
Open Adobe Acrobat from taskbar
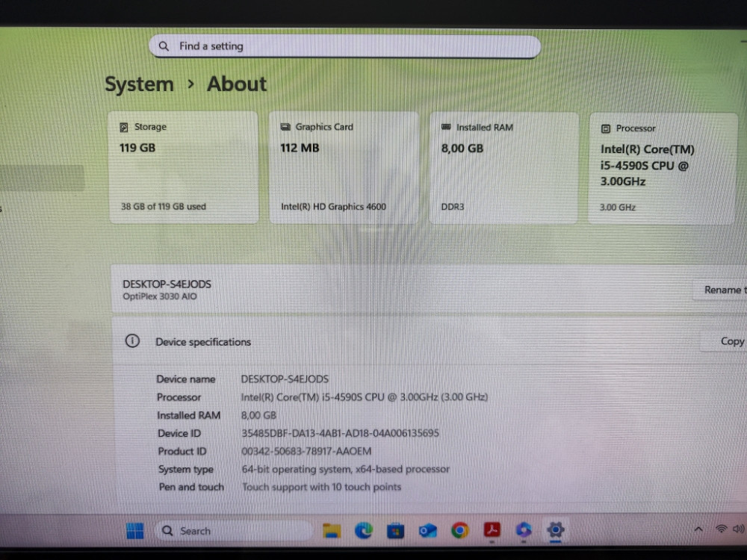[x=492, y=529]
